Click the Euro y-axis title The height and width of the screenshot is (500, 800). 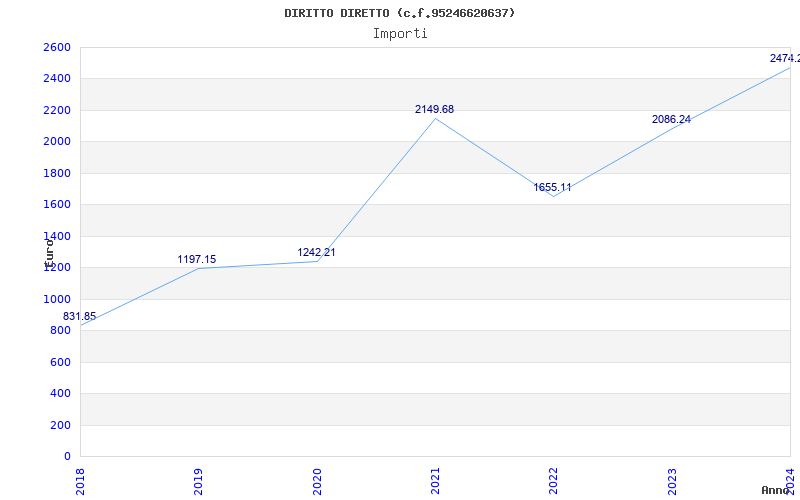pyautogui.click(x=48, y=250)
